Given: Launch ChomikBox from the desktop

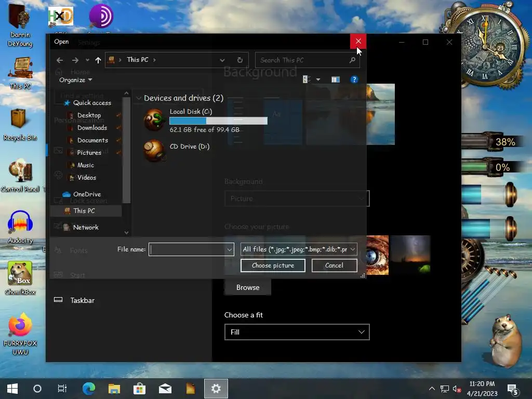Looking at the screenshot, I should click(20, 278).
